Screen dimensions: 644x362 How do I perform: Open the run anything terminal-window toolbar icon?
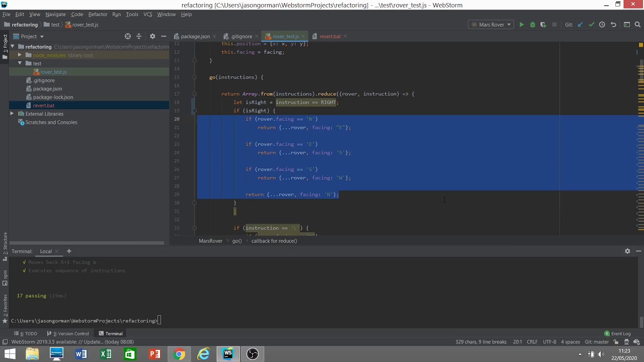[x=626, y=25]
